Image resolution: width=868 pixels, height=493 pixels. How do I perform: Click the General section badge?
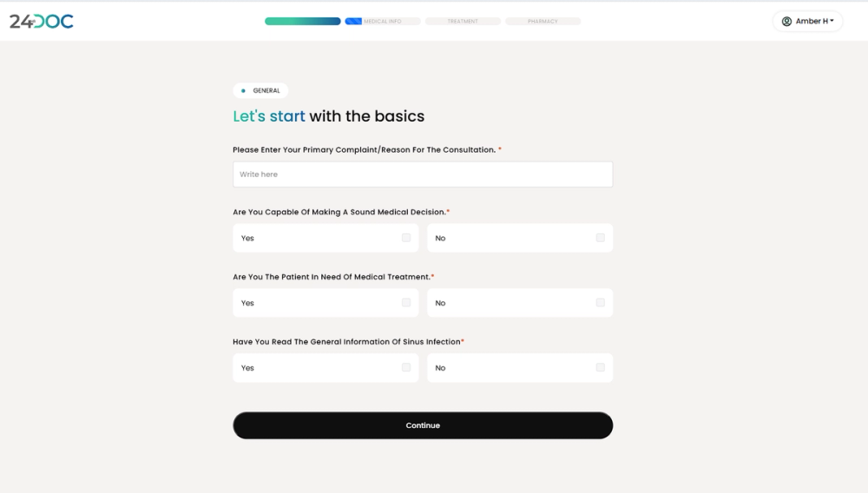point(260,90)
